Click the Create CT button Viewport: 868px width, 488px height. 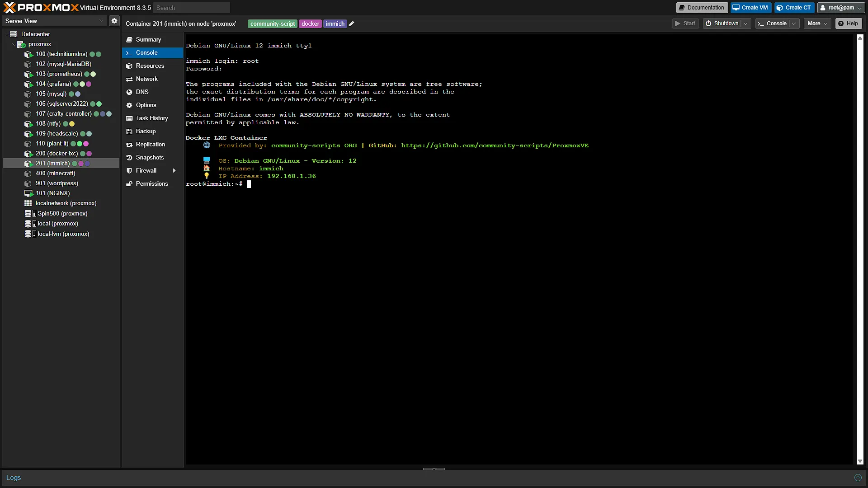794,8
